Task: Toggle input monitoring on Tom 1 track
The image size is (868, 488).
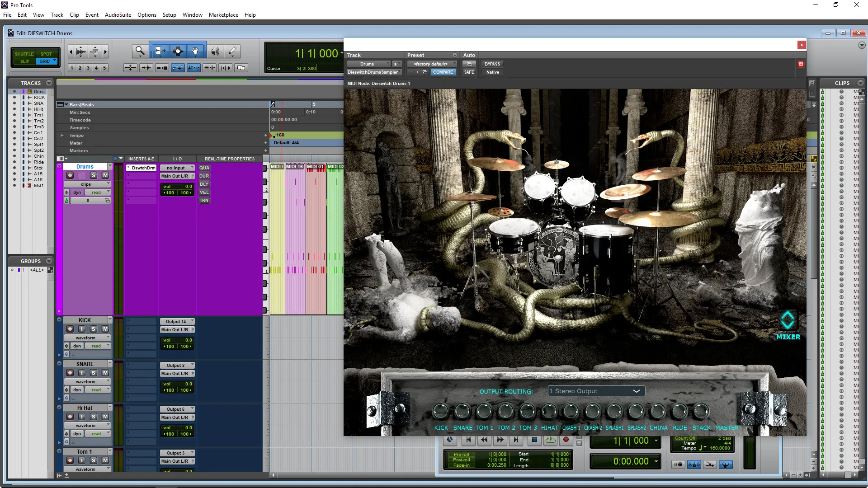Action: (x=82, y=460)
